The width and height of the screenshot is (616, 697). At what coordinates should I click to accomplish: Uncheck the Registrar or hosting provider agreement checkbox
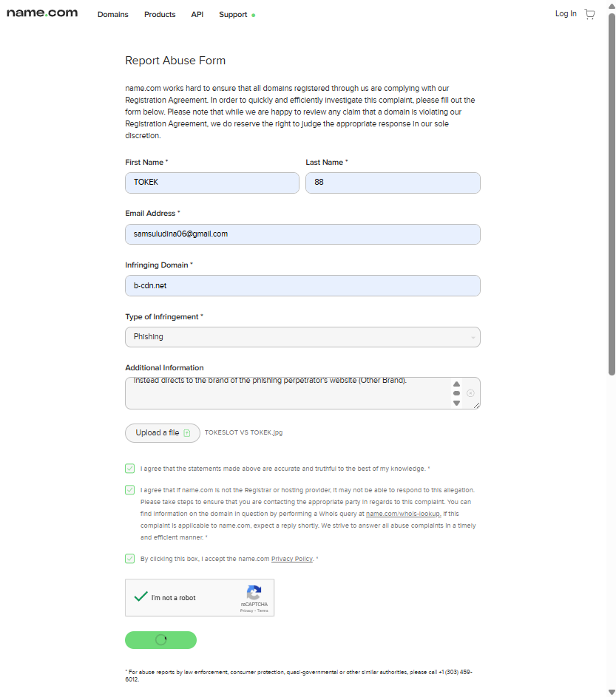pos(130,490)
